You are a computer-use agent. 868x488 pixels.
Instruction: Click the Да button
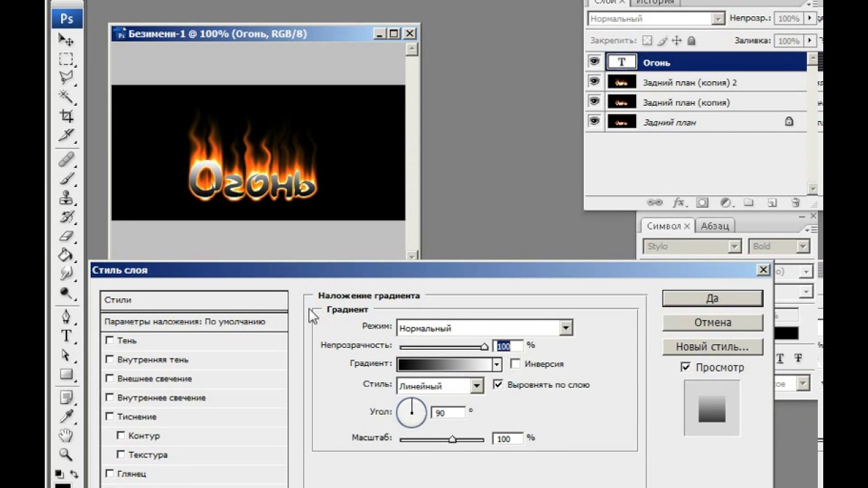(x=712, y=298)
